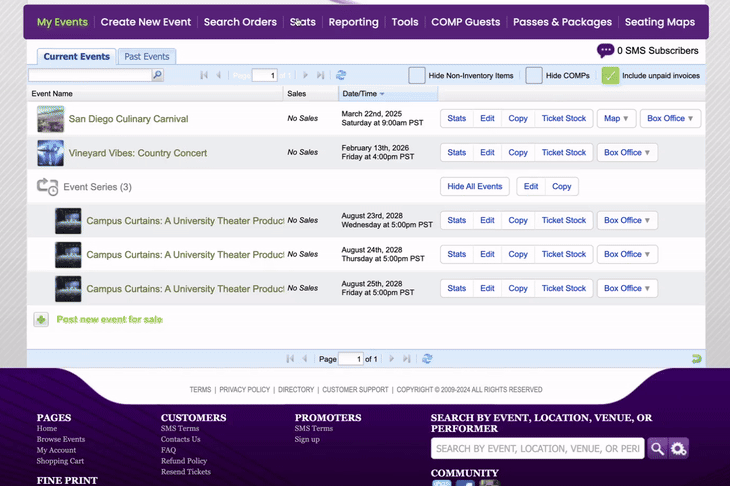Refresh the event list from top toolbar
Viewport: 730px width, 486px height.
point(341,76)
